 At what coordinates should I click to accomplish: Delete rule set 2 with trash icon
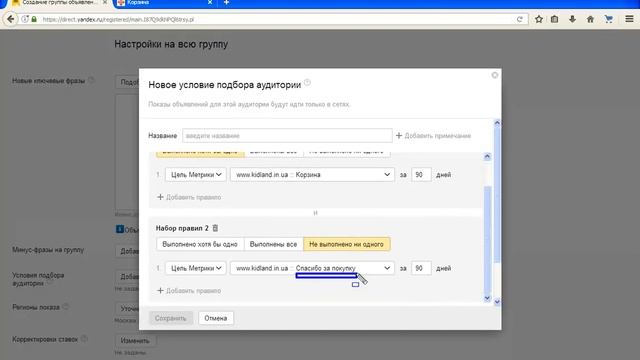tap(215, 228)
